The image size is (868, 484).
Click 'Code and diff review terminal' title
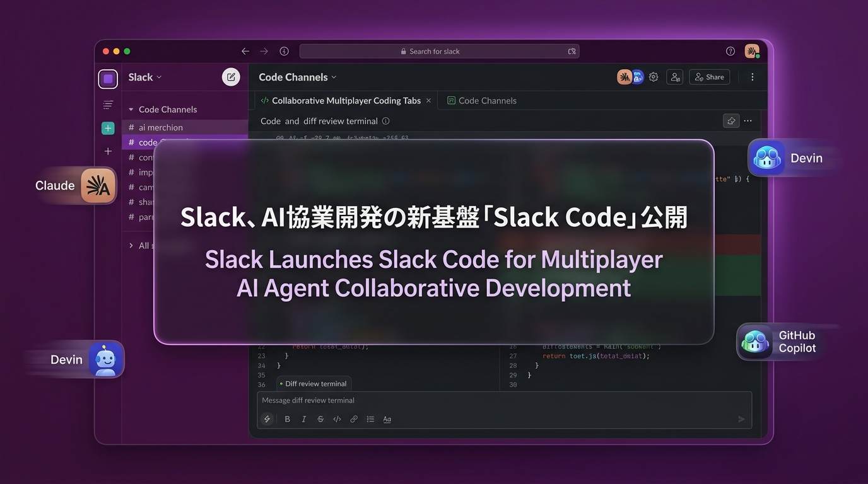click(319, 121)
